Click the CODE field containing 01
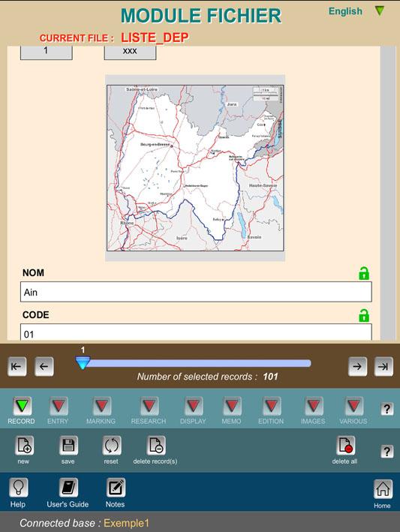 [x=196, y=332]
